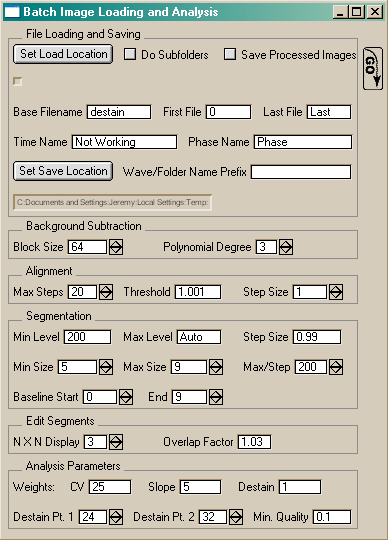Toggle Save Processed Images checkbox
388x540 pixels.
point(230,54)
